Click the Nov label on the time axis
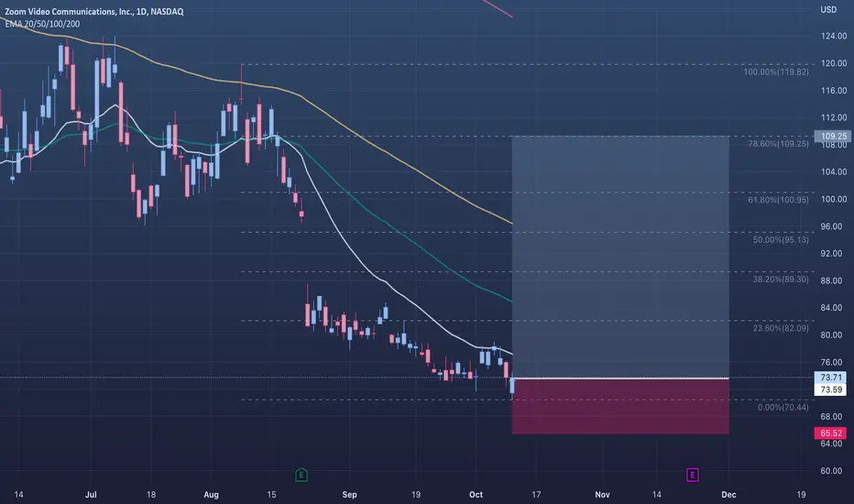This screenshot has height=504, width=854. coord(602,494)
